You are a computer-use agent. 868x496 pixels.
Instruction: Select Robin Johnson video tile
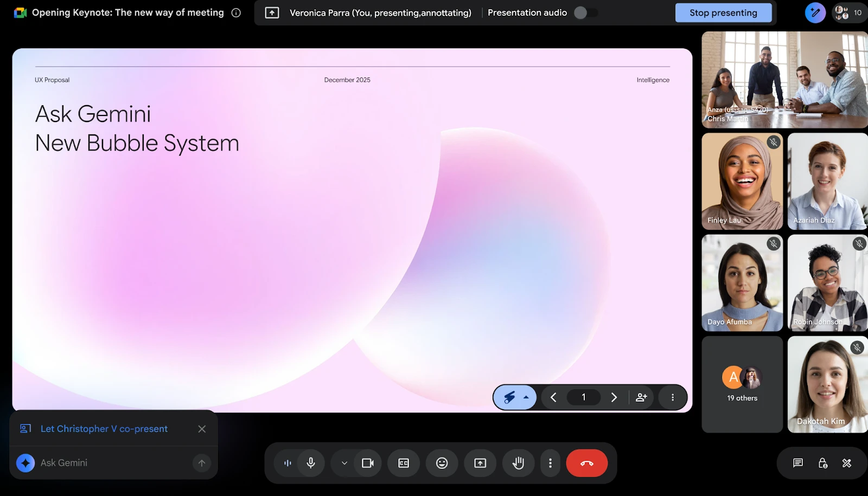pos(828,283)
